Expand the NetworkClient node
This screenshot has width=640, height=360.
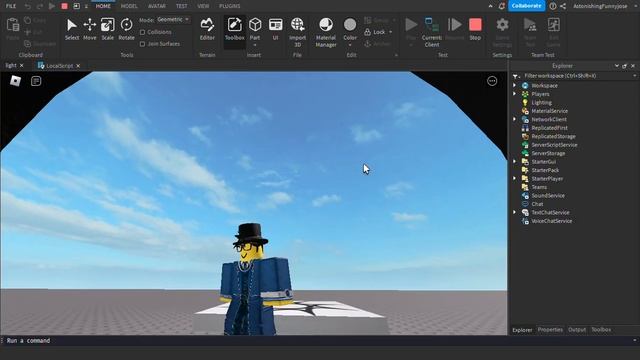pos(514,119)
